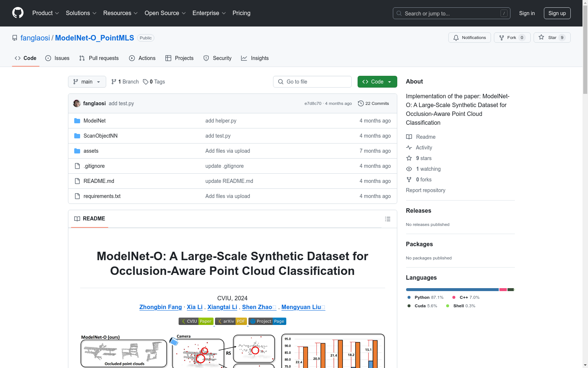588x368 pixels.
Task: Click the commit history clock icon
Action: click(x=361, y=103)
